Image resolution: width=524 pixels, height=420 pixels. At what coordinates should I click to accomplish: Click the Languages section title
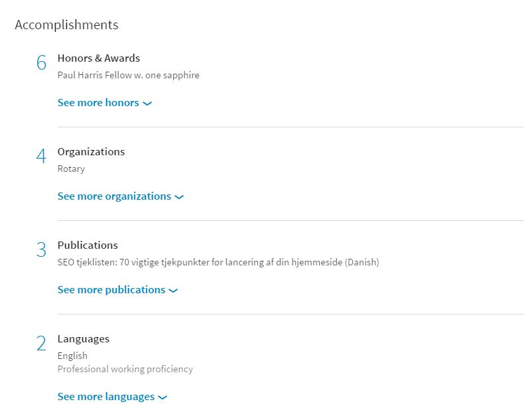coord(84,339)
